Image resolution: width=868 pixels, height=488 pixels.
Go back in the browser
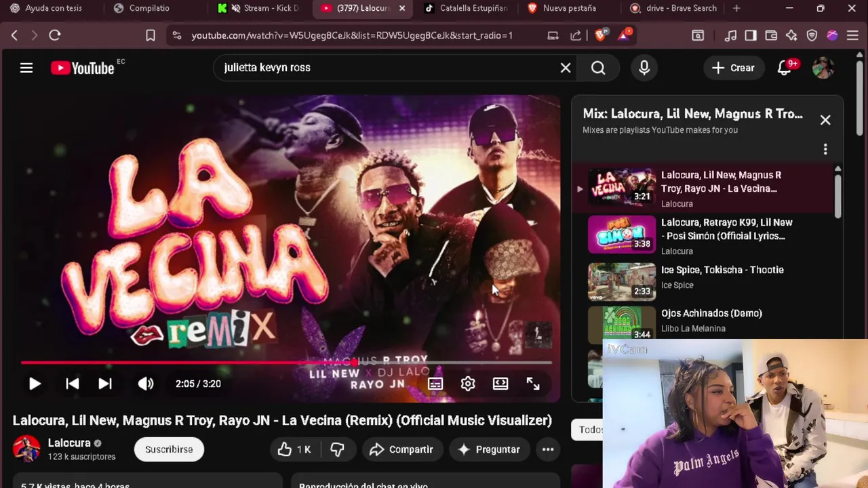point(14,35)
